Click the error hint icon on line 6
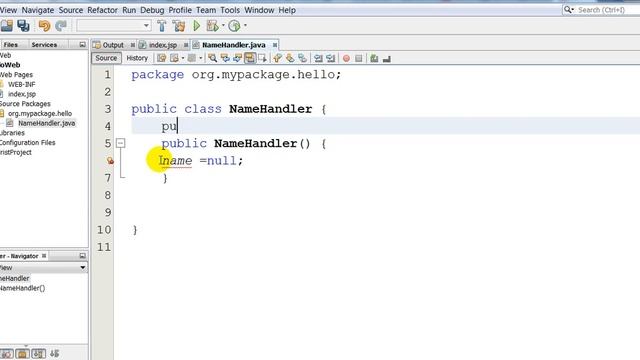This screenshot has width=640, height=360. coord(110,161)
